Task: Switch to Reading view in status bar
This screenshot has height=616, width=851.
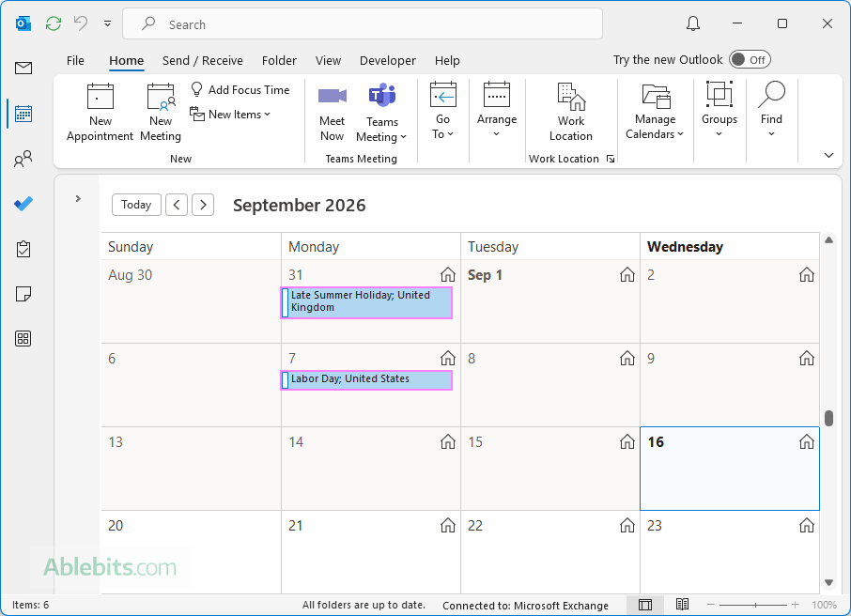Action: point(682,604)
